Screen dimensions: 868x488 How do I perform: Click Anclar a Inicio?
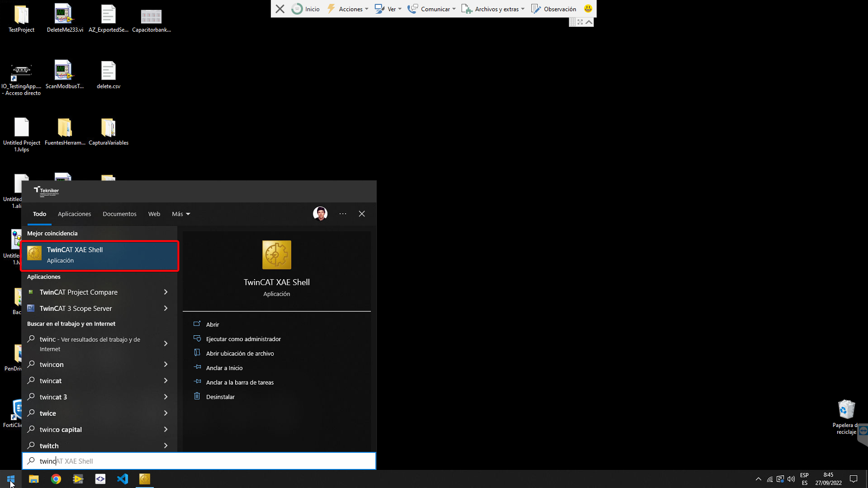224,368
